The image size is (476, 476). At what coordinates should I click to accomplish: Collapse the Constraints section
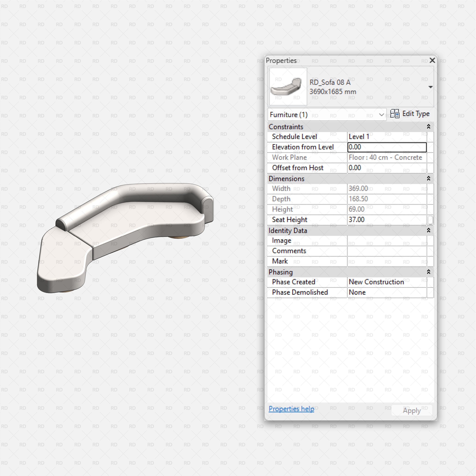pos(428,127)
